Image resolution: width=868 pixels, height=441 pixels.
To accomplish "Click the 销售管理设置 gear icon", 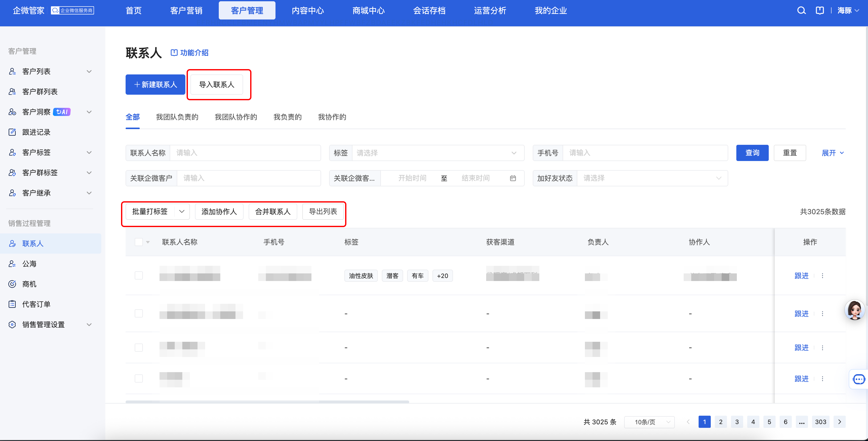I will coord(12,325).
